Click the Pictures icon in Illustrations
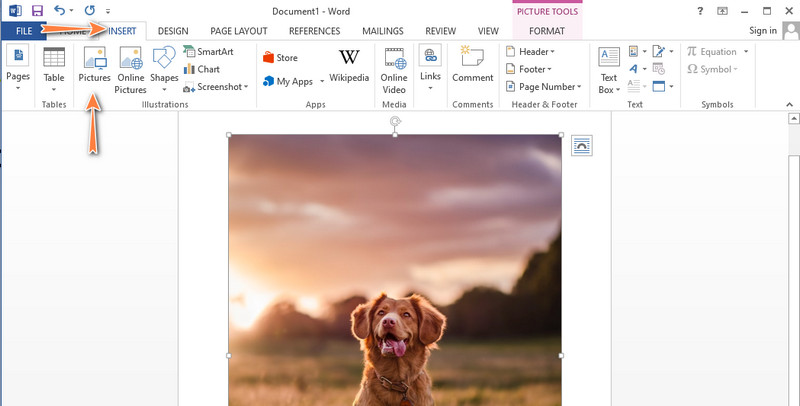This screenshot has height=406, width=800. pos(94,66)
